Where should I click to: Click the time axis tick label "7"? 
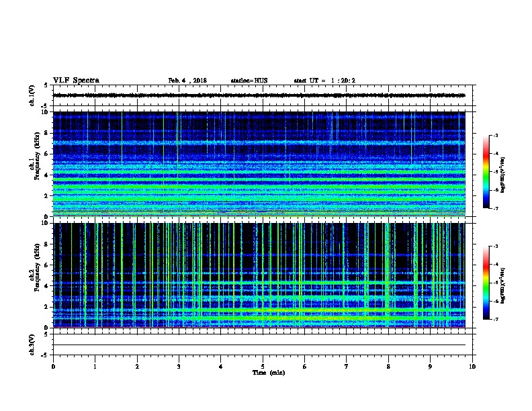coord(347,367)
